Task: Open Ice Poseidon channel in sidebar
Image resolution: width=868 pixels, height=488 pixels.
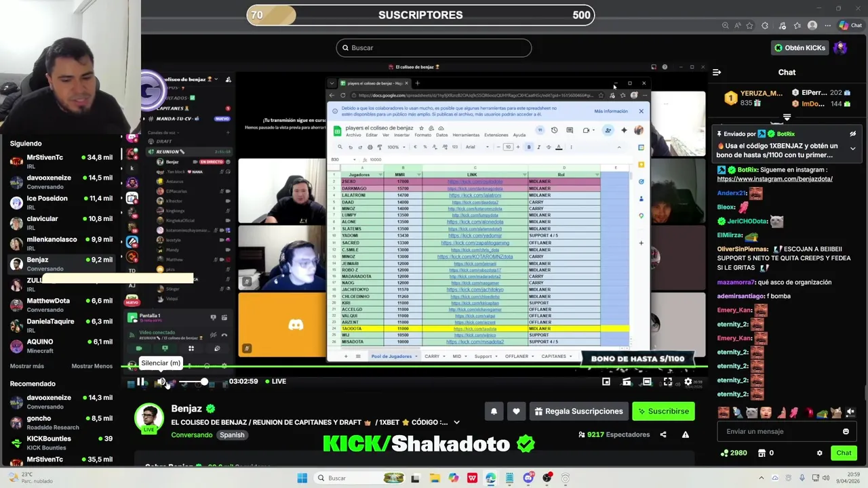Action: point(61,202)
